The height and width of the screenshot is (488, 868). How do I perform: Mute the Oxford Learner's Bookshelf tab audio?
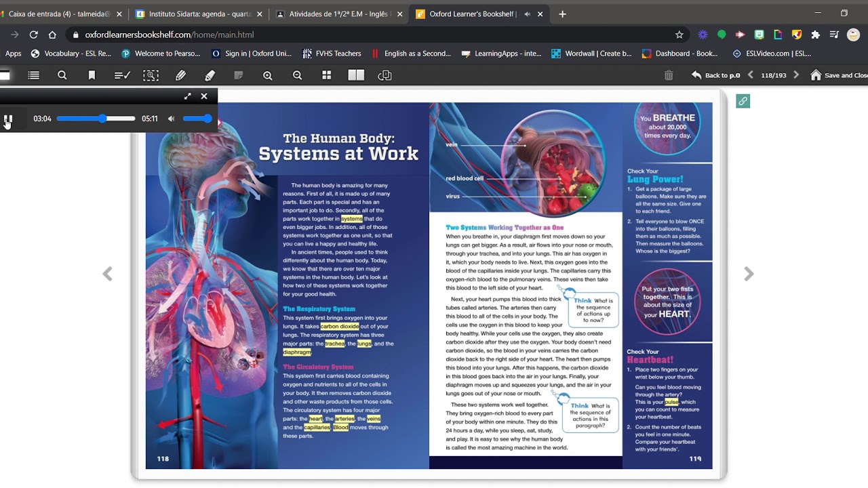point(527,14)
